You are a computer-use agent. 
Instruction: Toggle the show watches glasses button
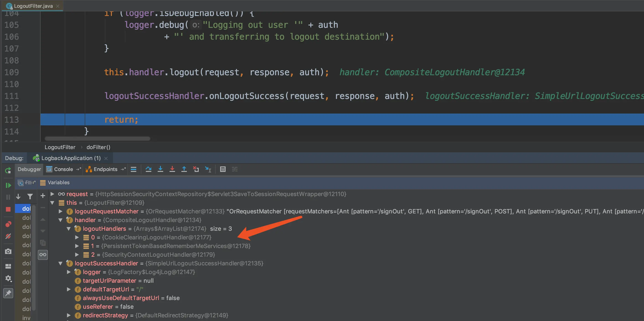click(43, 255)
